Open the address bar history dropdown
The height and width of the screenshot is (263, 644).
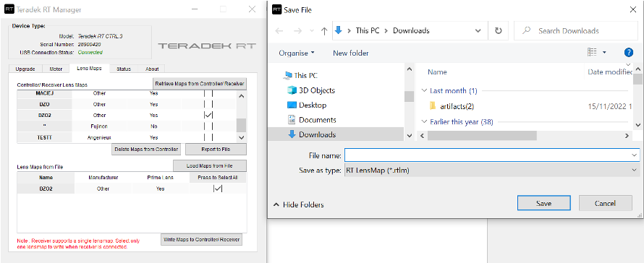pyautogui.click(x=478, y=31)
